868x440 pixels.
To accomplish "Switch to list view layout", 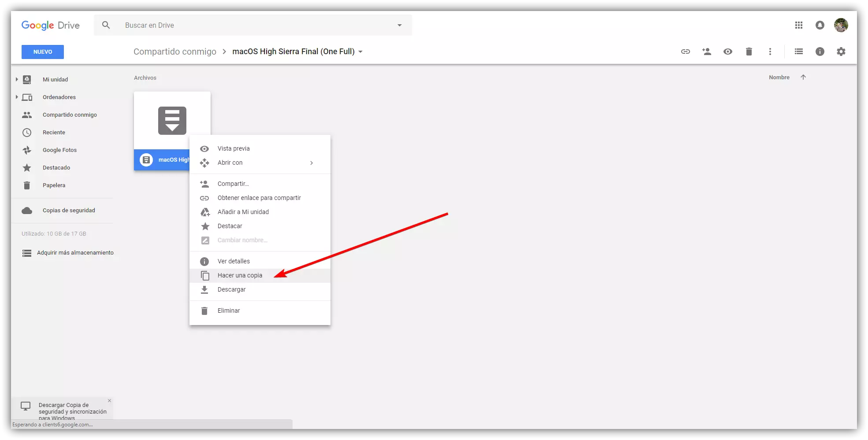I will (799, 52).
